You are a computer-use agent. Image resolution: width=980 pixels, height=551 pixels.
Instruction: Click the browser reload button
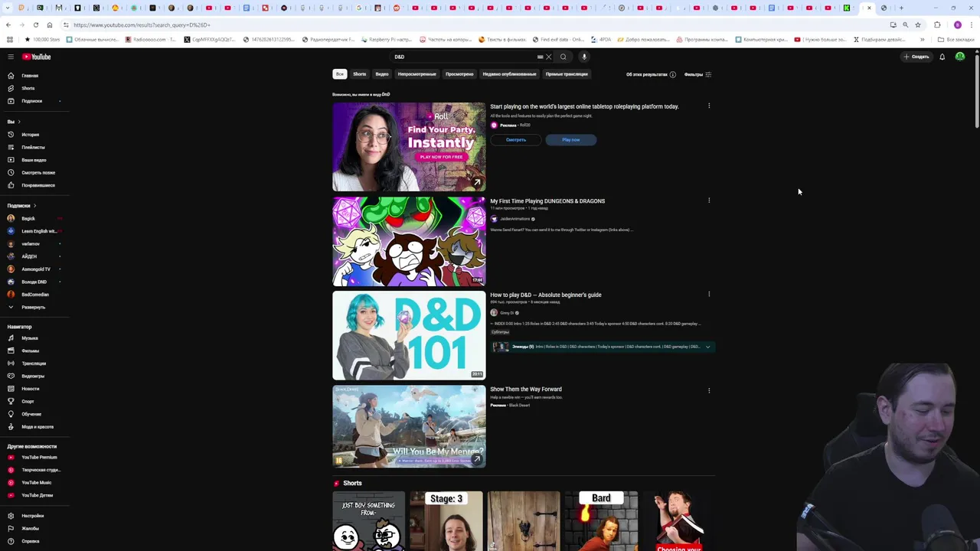click(35, 24)
